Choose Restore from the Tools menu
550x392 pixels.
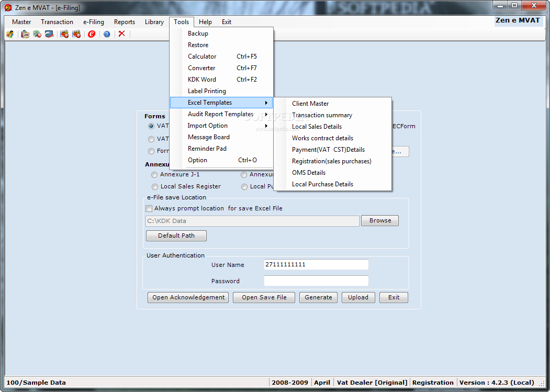[x=221, y=45]
